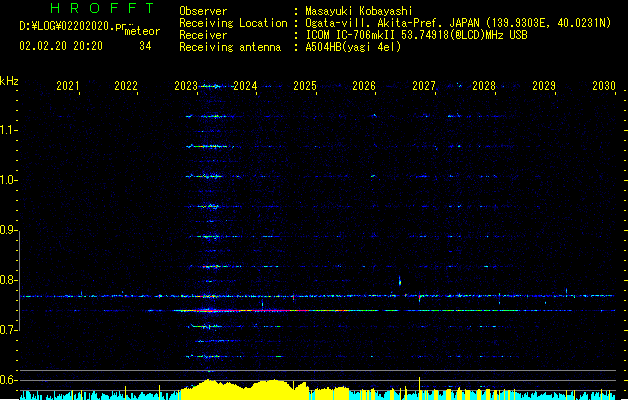The height and width of the screenshot is (400, 629).
Task: Select antenna value A504HB(yagi 4el)
Action: tap(353, 47)
